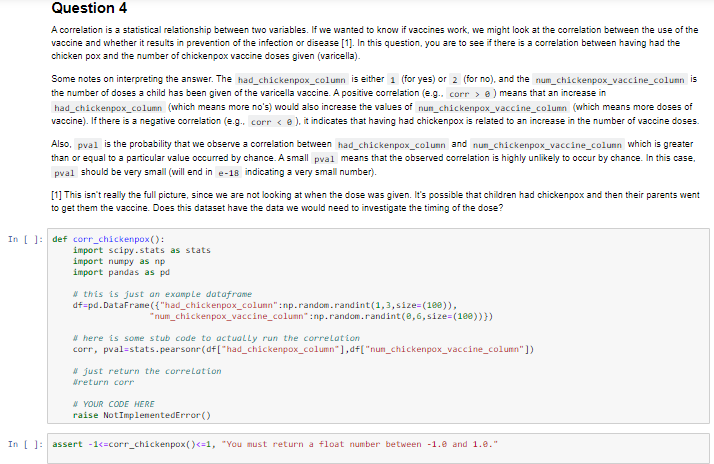
Task: Click the 'corr > 0' inline code
Action: 469,94
